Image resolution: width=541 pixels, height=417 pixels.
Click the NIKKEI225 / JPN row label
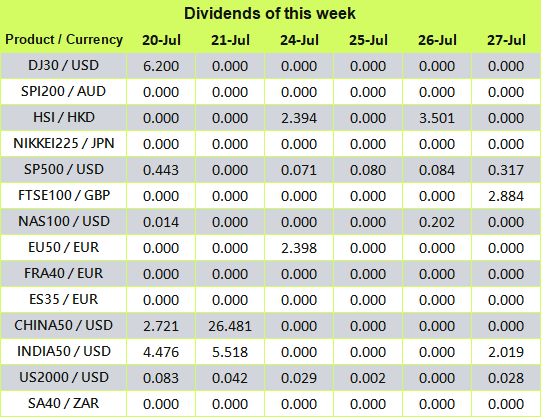click(63, 143)
